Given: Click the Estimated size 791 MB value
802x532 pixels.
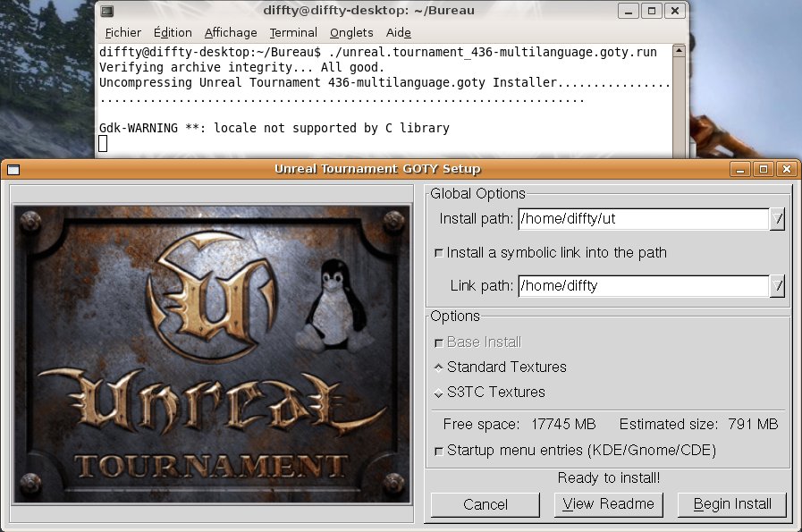Looking at the screenshot, I should 753,425.
